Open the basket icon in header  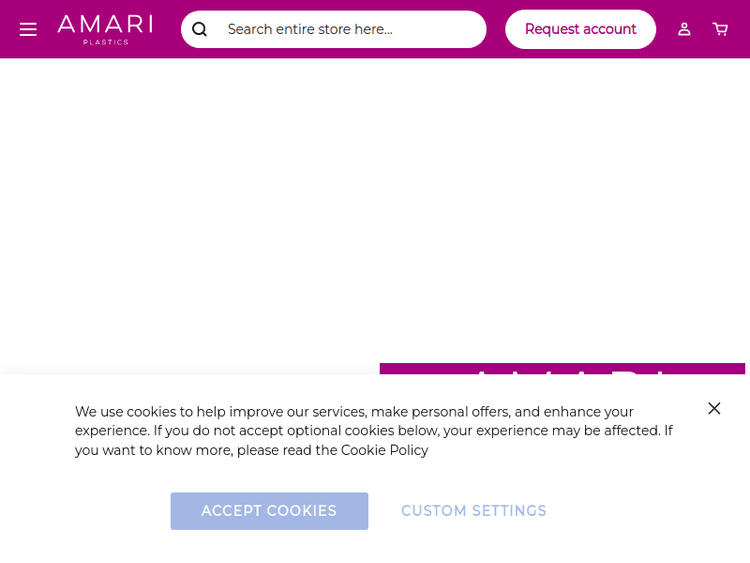coord(720,29)
